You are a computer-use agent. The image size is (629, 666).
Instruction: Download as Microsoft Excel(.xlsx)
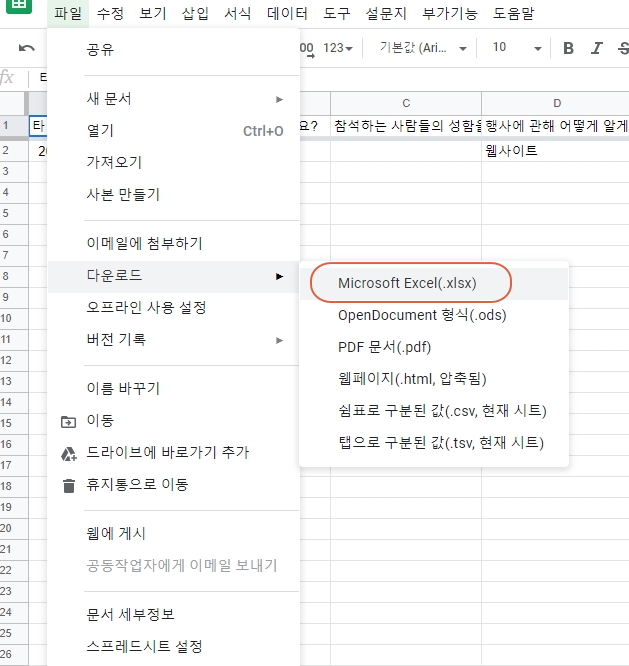tap(434, 283)
